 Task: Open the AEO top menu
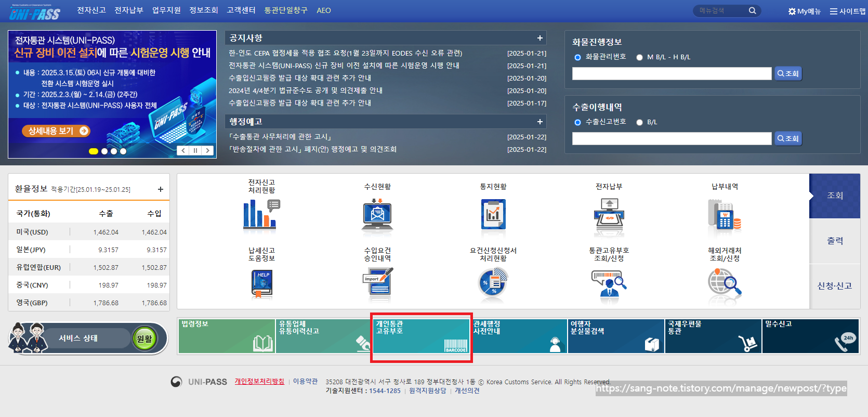324,10
